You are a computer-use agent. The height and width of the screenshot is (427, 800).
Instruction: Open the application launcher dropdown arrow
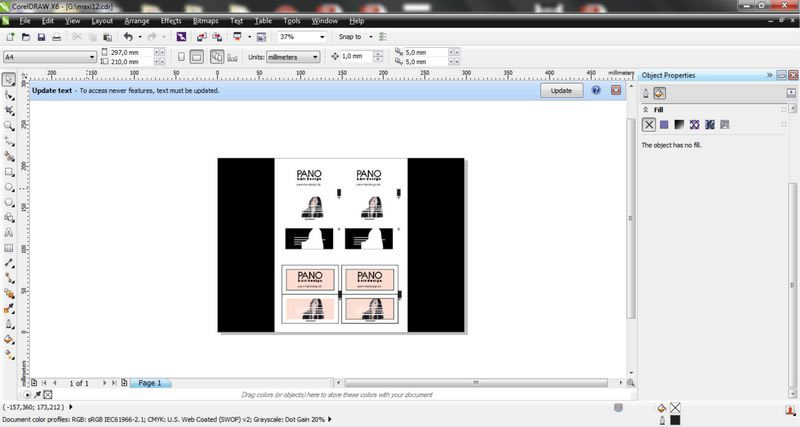[x=249, y=37]
